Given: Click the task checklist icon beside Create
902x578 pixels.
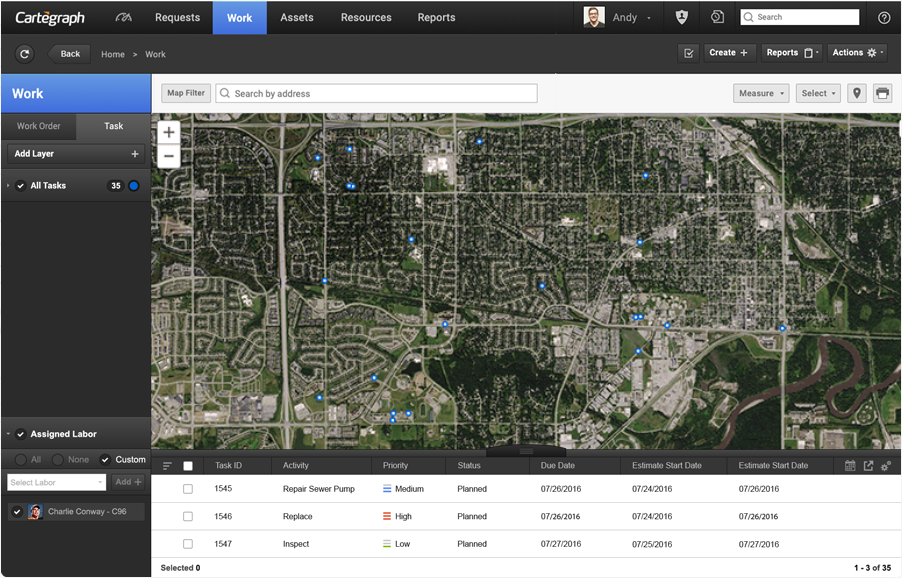Looking at the screenshot, I should click(688, 53).
